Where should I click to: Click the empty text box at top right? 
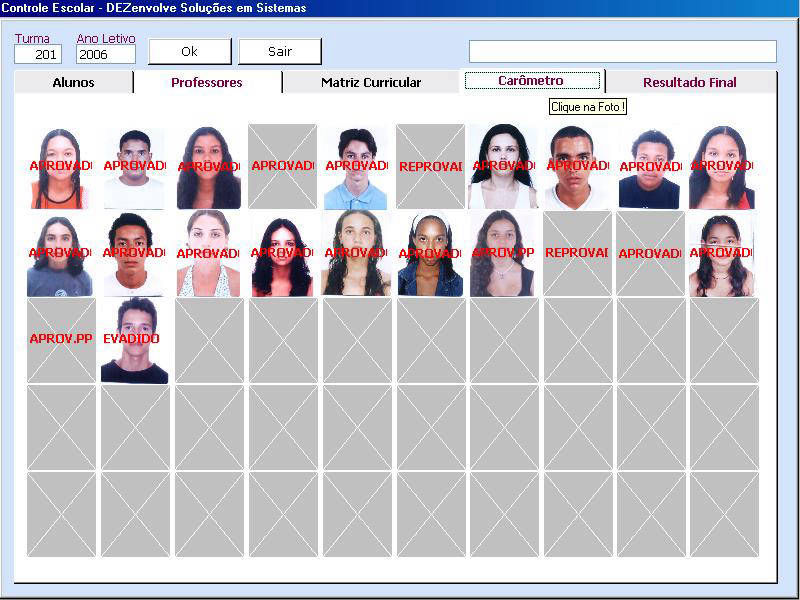622,51
